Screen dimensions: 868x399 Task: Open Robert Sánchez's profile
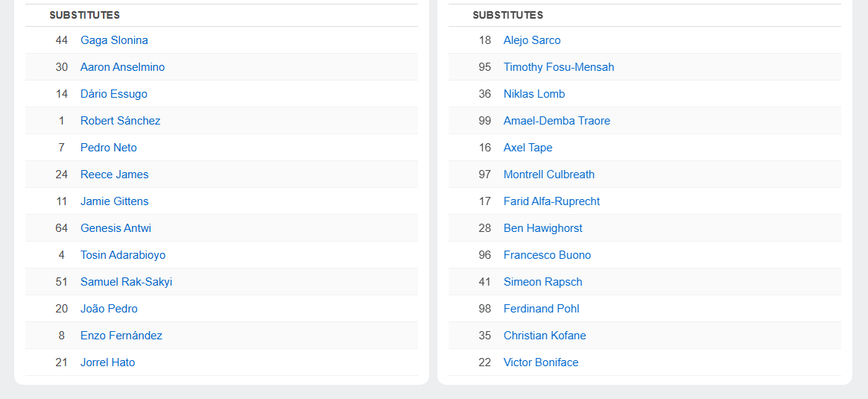(x=120, y=121)
